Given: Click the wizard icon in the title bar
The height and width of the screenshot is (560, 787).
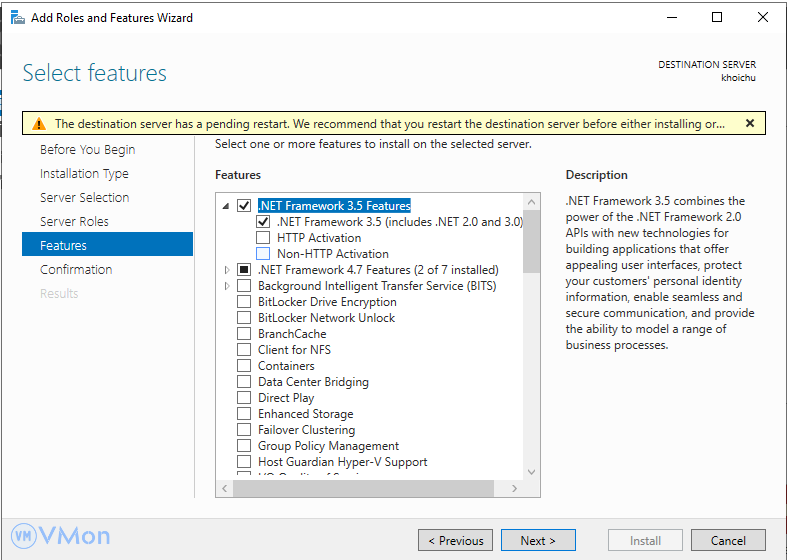Looking at the screenshot, I should 18,18.
